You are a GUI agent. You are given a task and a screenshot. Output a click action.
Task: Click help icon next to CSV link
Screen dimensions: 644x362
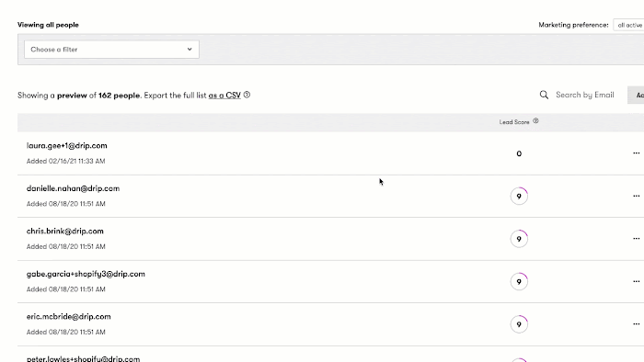247,95
